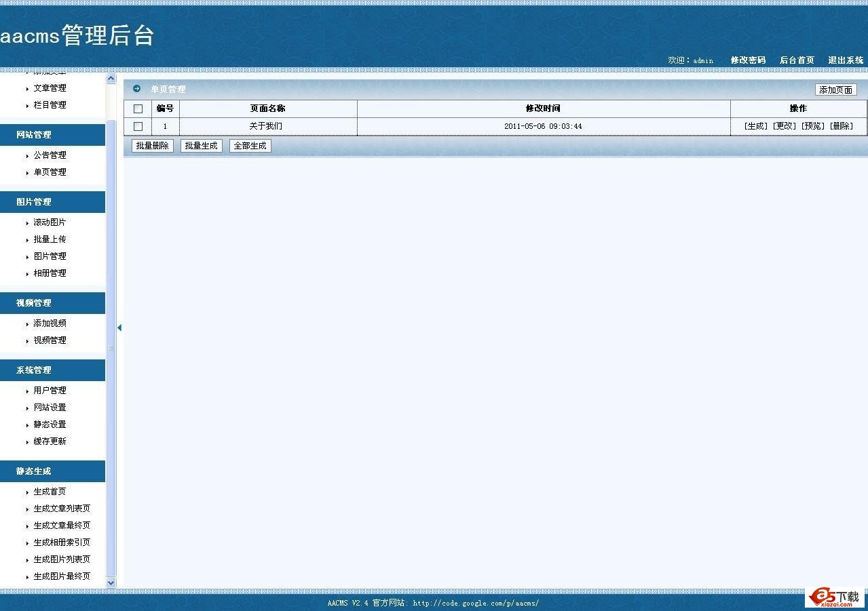This screenshot has height=611, width=868.
Task: Click 批量删除 button
Action: click(152, 146)
